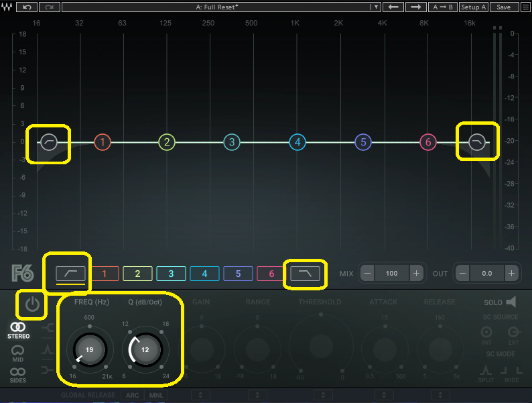Select the low-pass filter band button

click(x=304, y=273)
